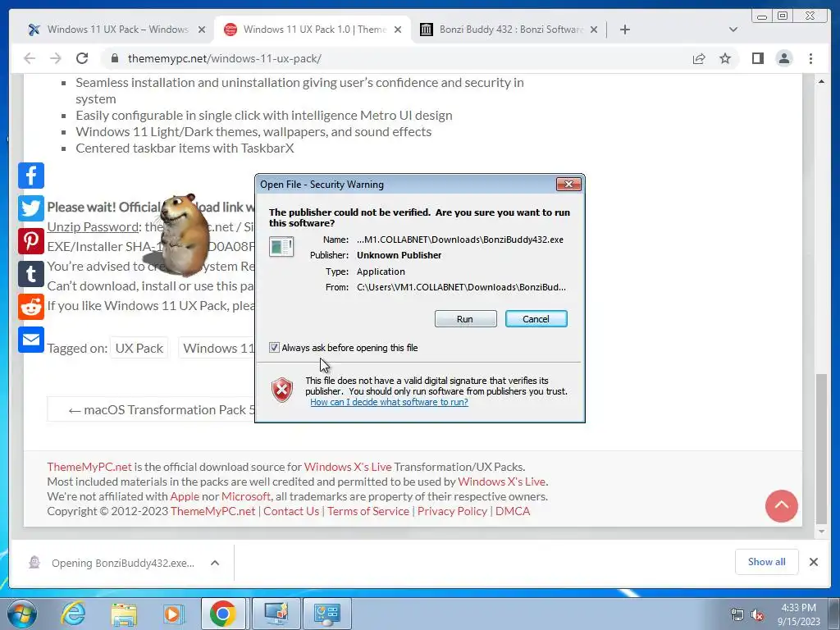Click the red scroll-to-top arrow button

781,505
